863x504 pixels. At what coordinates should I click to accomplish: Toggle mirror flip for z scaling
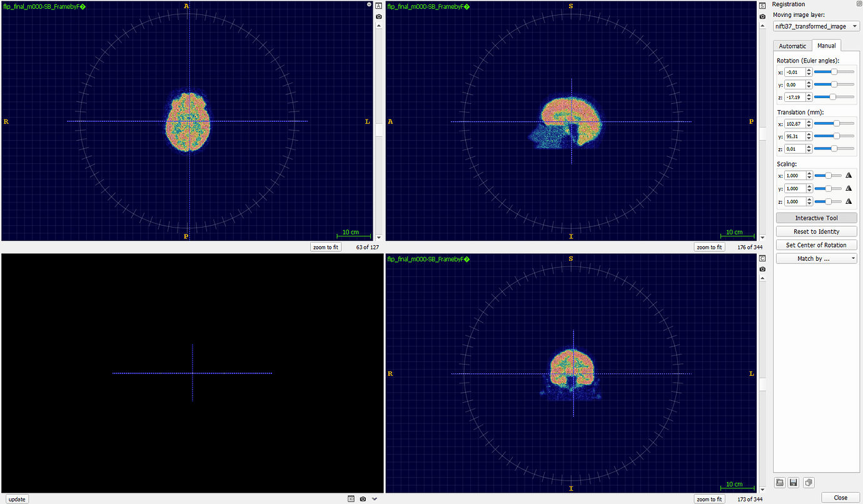pos(849,201)
